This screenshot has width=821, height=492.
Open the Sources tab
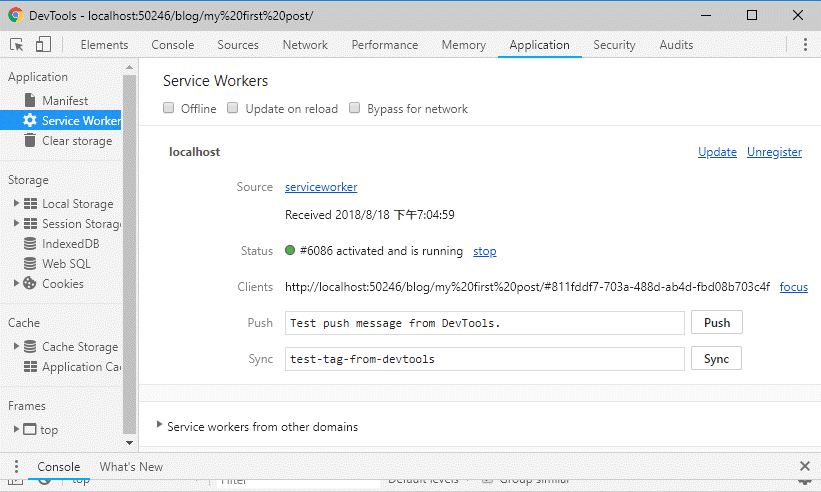238,45
